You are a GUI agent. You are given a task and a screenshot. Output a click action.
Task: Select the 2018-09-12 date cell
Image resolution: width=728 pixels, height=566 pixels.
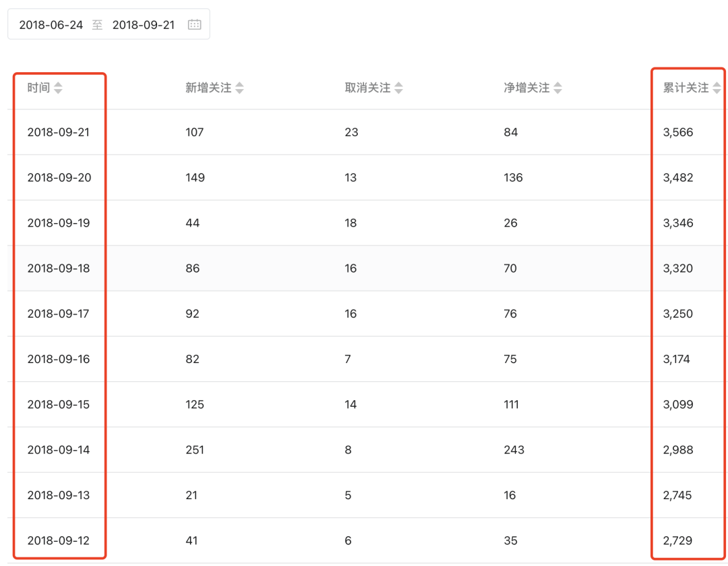(59, 540)
